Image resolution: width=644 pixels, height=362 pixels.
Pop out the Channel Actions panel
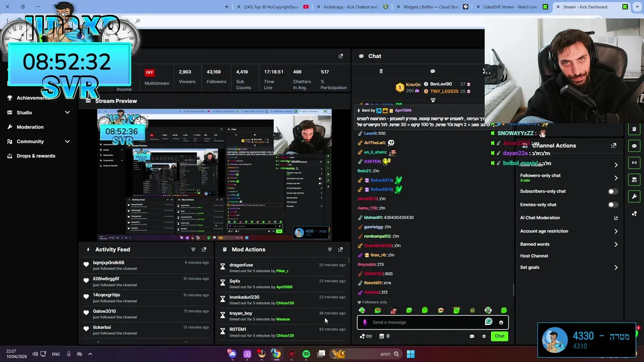point(614,146)
